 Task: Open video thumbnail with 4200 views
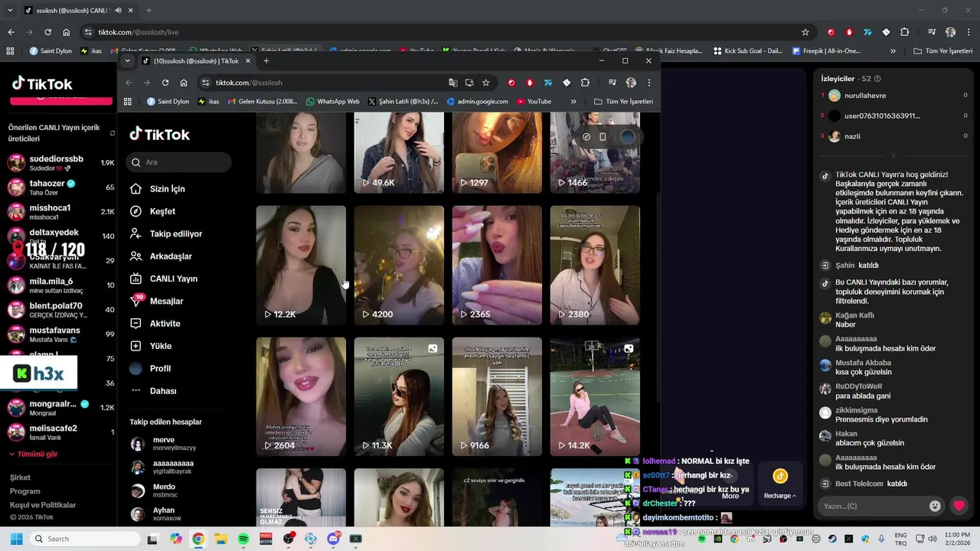(x=399, y=265)
